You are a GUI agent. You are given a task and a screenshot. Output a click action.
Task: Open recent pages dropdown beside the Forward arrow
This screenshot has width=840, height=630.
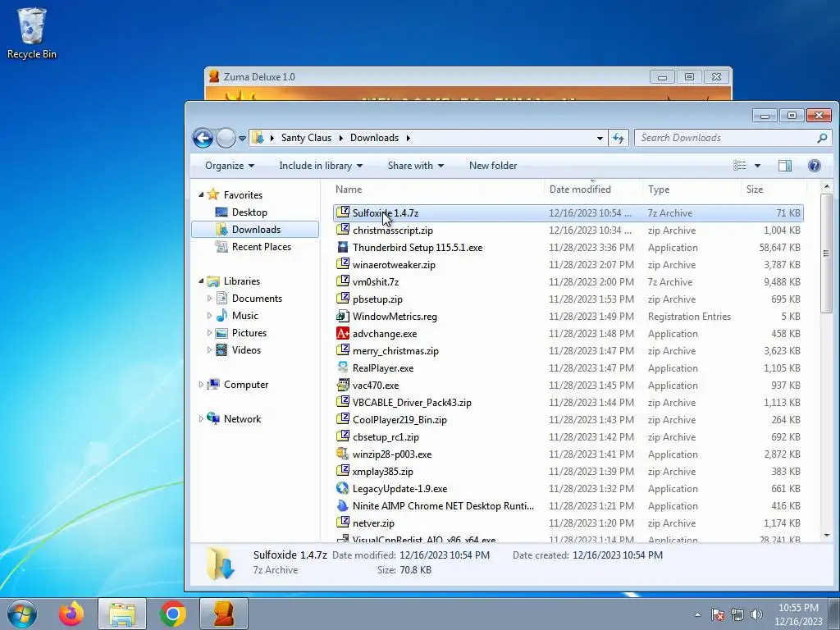click(x=242, y=138)
